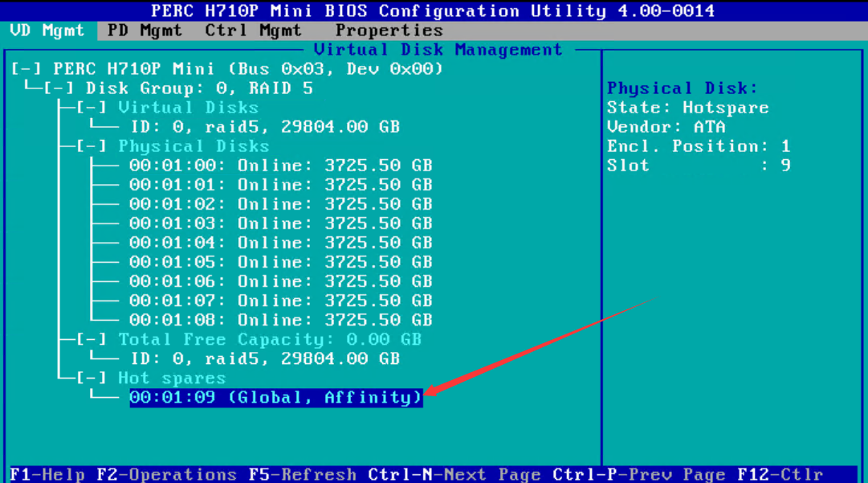Open the PD Mgmt tab
The height and width of the screenshot is (483, 868).
tap(145, 31)
